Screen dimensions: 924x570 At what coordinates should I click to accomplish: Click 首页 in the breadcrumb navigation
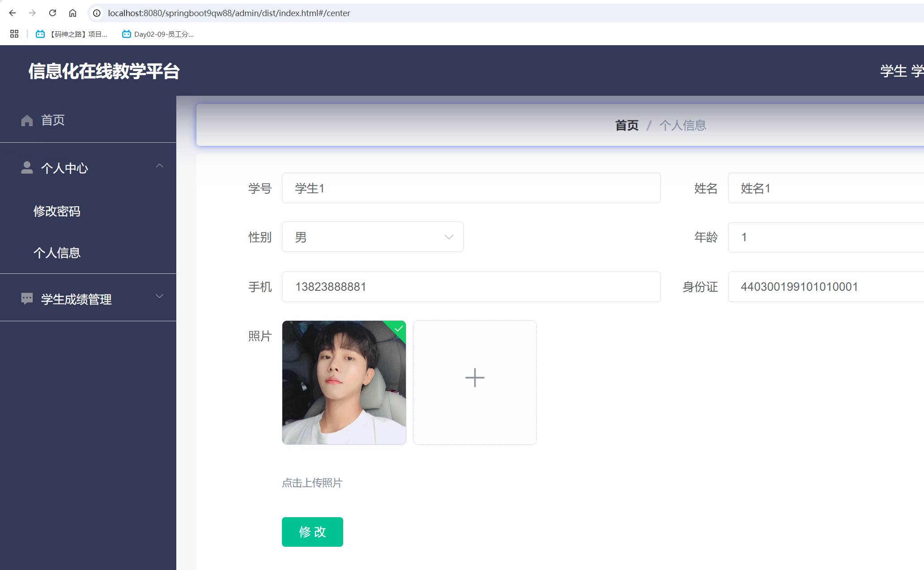626,125
